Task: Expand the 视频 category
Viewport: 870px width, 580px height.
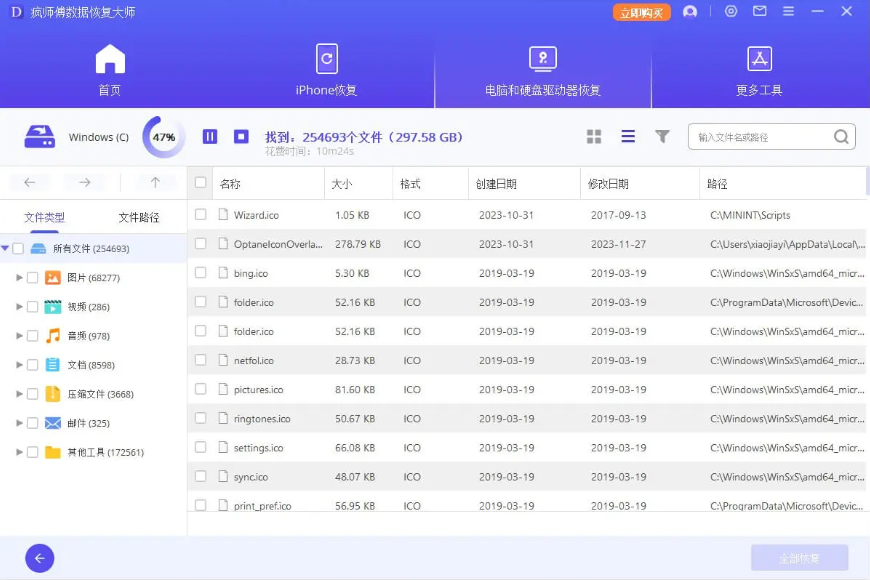Action: tap(19, 306)
